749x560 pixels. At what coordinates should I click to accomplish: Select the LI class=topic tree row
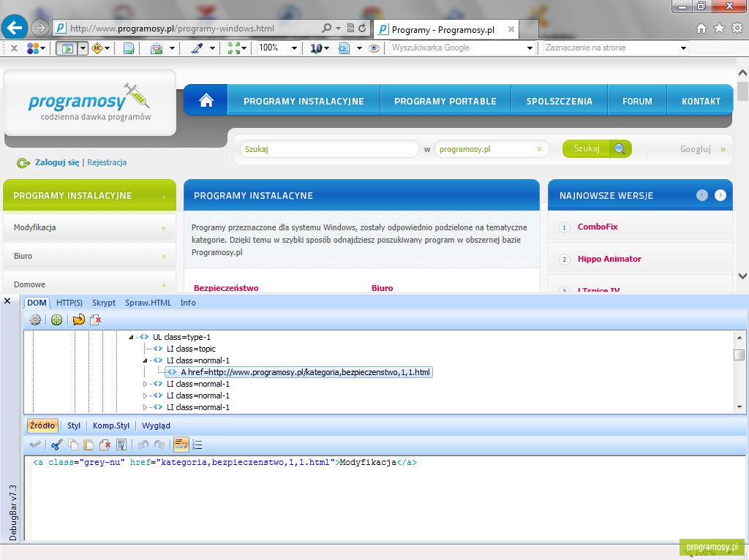click(x=191, y=349)
